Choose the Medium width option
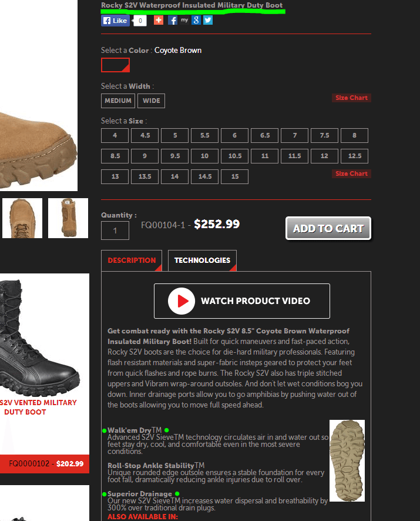Screen dimensions: 420x521 (x=118, y=101)
